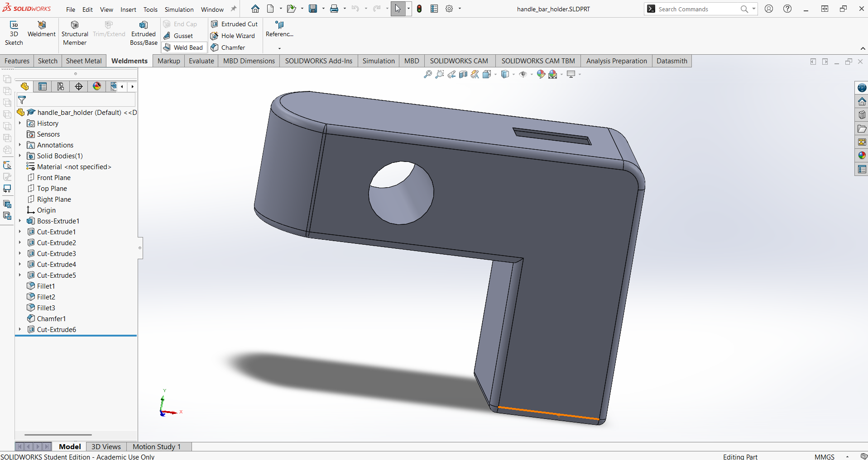The image size is (868, 460).
Task: Select the Right Plane
Action: pos(54,199)
